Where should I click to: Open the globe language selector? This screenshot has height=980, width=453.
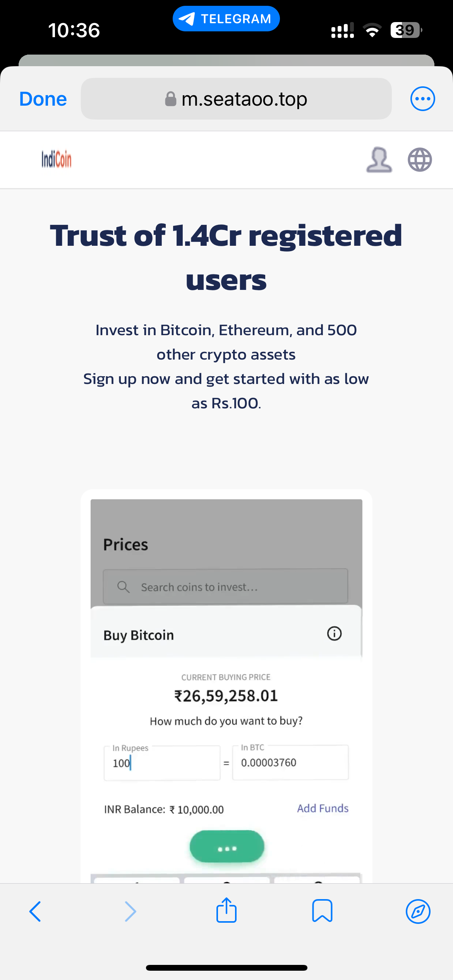pos(420,159)
